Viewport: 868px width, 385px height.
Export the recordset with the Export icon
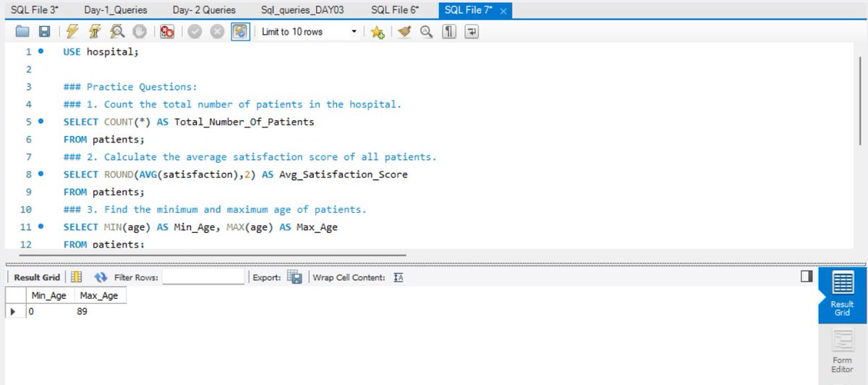click(x=294, y=277)
